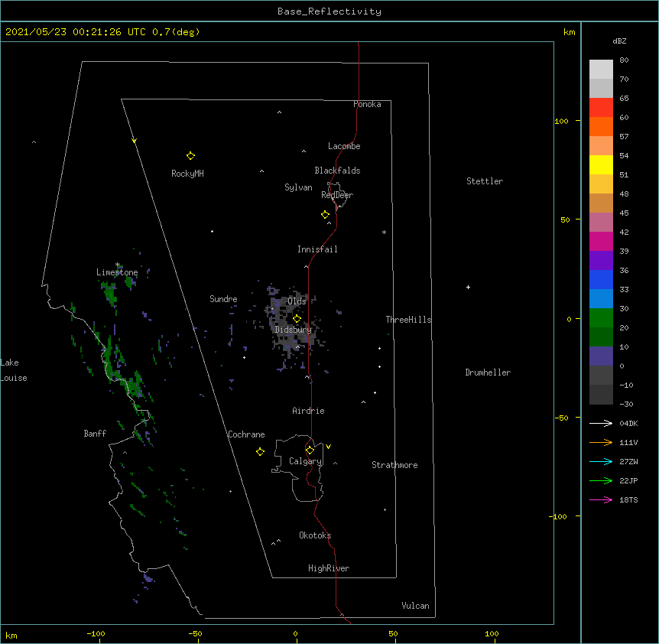
Task: Click the Ponoka city label
Action: pos(367,104)
